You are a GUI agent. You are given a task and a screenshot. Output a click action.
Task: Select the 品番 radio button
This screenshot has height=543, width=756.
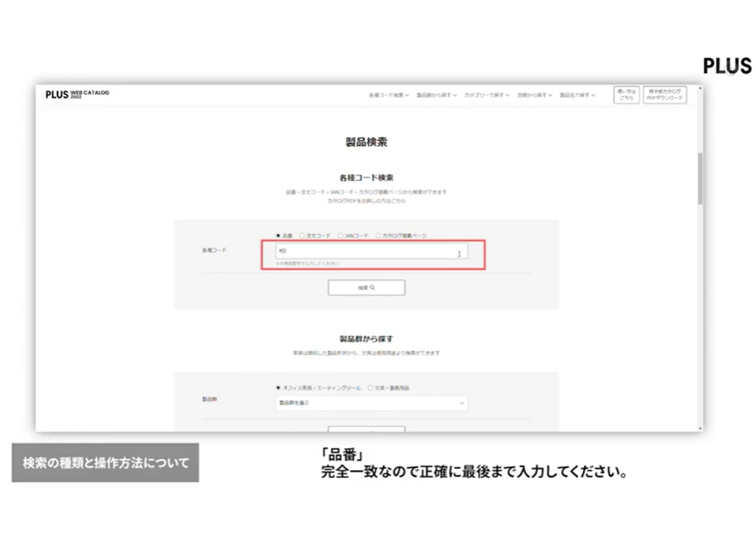tap(278, 235)
